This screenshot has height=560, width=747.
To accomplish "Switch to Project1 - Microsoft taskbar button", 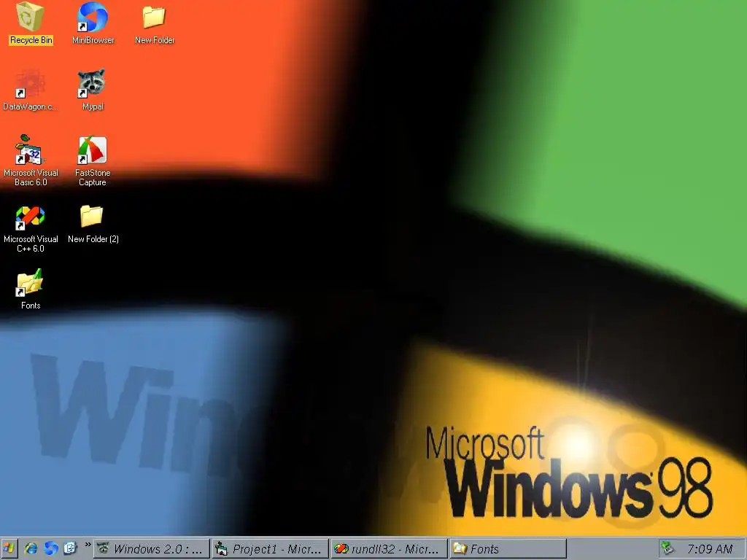I will coord(271,548).
